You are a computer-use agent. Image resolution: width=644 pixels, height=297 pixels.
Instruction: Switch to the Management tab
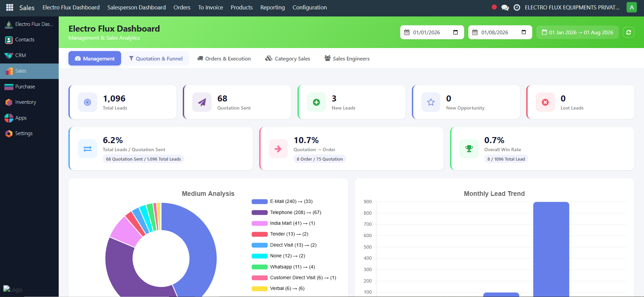pyautogui.click(x=95, y=58)
